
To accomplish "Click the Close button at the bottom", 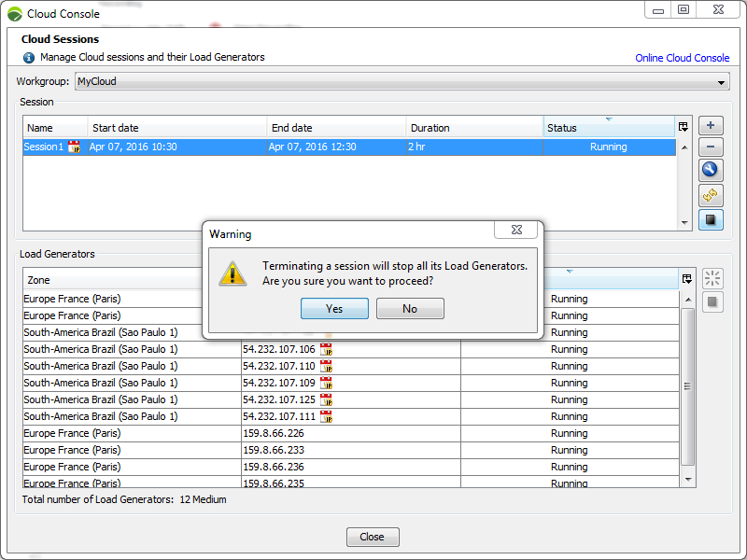I will click(373, 537).
